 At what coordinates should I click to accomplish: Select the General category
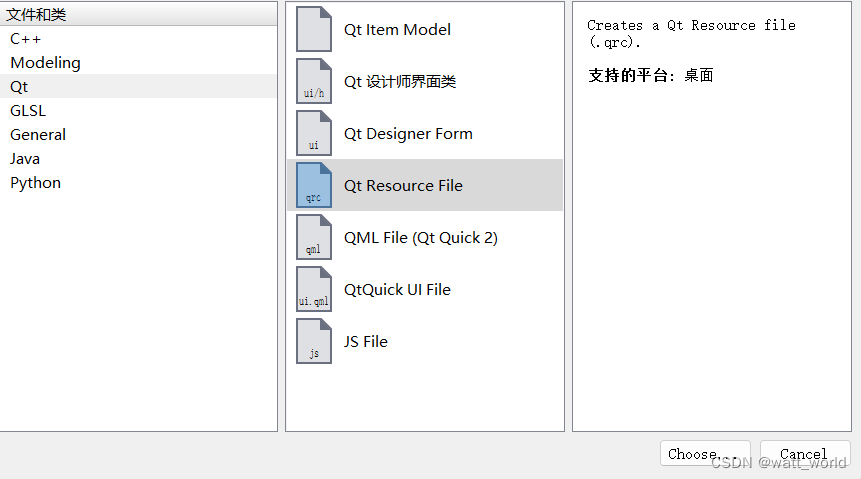pyautogui.click(x=138, y=135)
